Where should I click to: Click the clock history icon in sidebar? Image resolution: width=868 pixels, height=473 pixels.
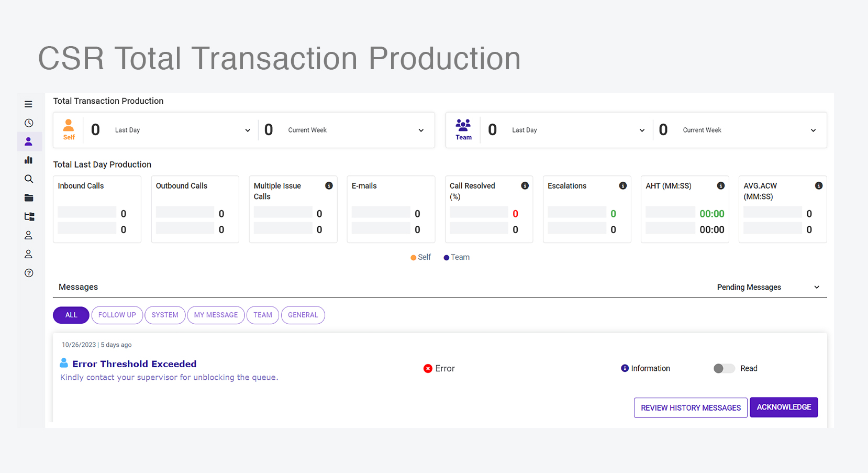point(29,123)
